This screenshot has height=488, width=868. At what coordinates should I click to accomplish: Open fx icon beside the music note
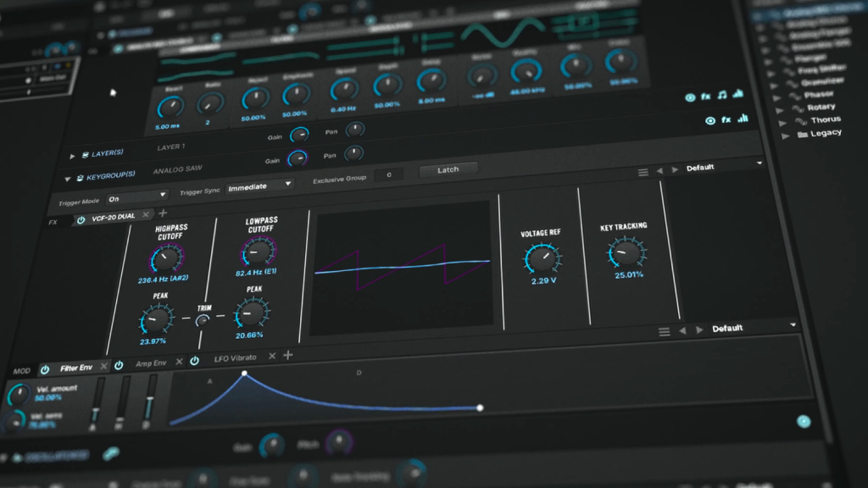coord(706,97)
